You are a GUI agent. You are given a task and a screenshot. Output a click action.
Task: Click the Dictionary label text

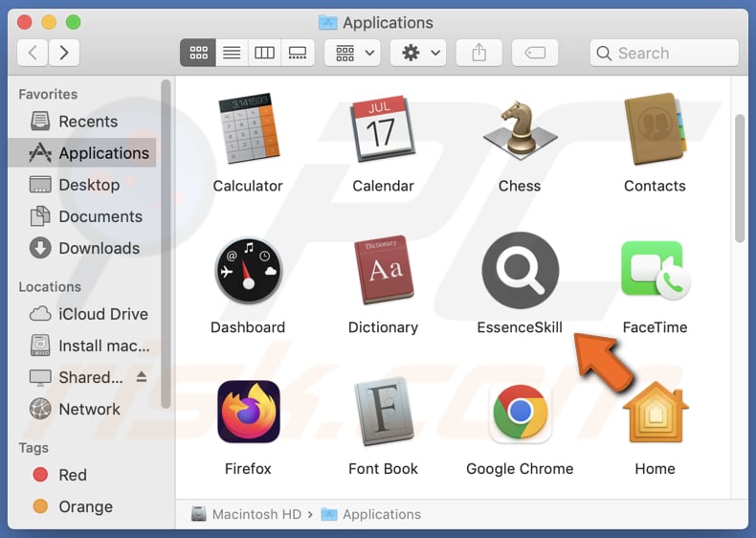point(384,327)
